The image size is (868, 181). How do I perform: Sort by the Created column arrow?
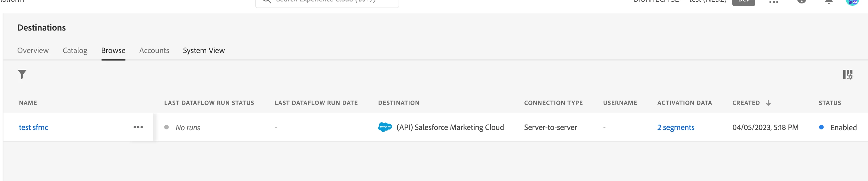point(768,103)
